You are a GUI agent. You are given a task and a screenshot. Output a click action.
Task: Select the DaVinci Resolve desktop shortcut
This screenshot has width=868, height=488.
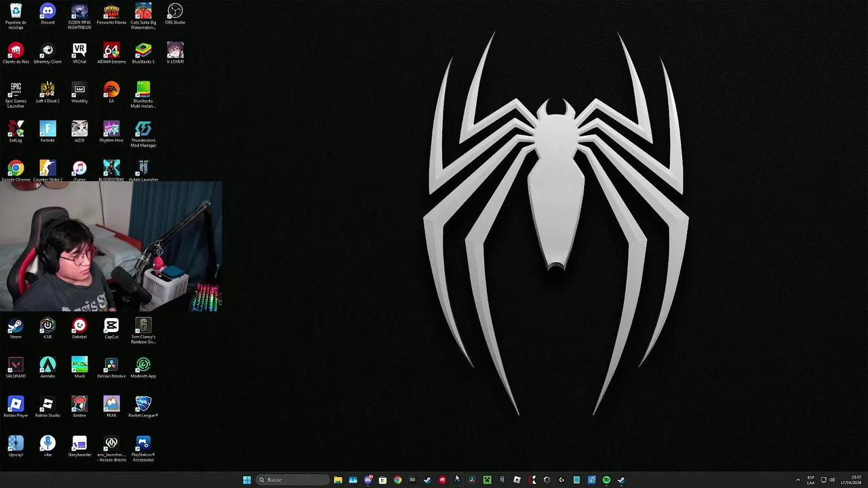point(111,368)
